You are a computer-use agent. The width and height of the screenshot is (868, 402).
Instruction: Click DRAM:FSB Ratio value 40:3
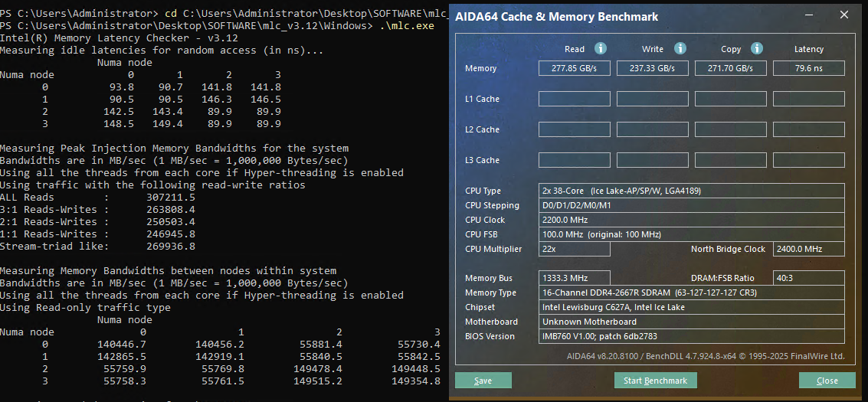click(x=809, y=278)
